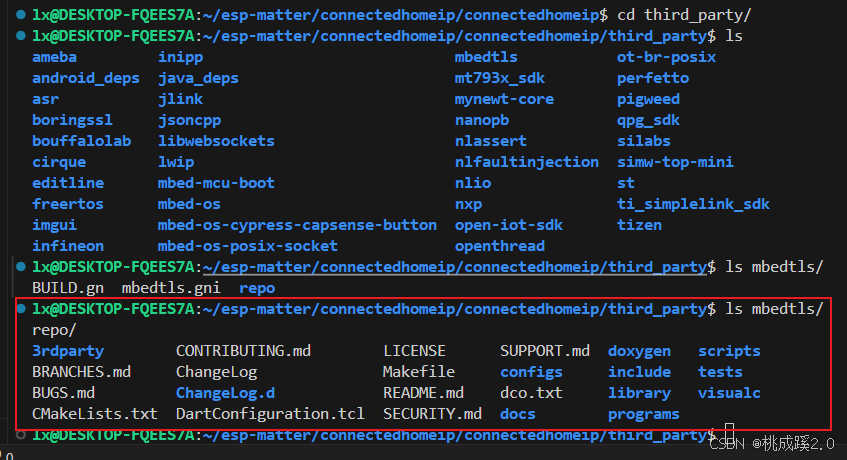Select the 'ti_simplelink_sdk' directory entry
This screenshot has width=847, height=460.
click(x=694, y=204)
